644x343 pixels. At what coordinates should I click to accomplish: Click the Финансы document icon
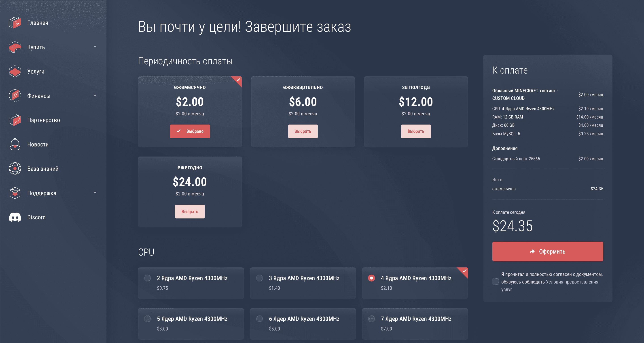click(15, 96)
